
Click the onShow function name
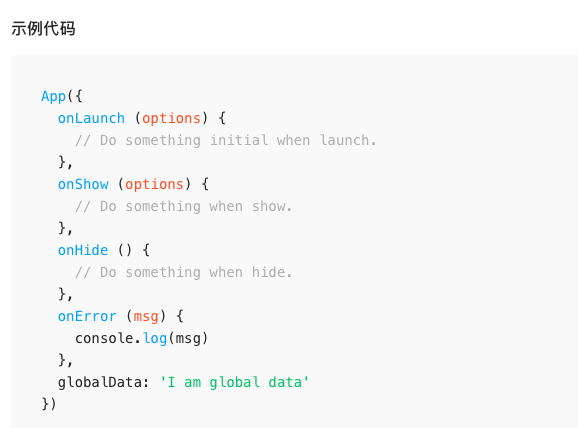click(83, 184)
